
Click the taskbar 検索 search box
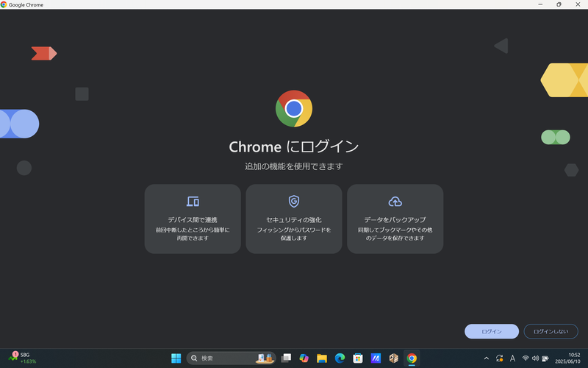pyautogui.click(x=232, y=358)
